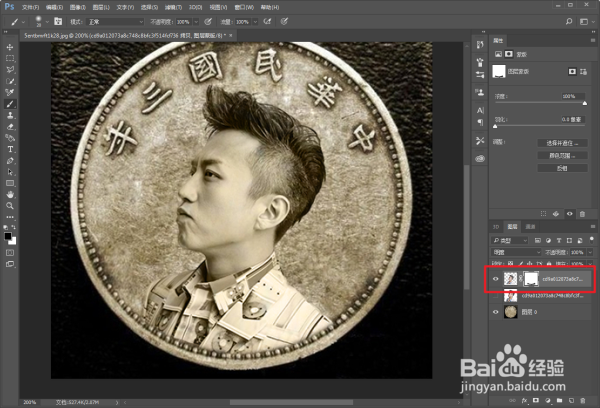Select the Hand tool
The width and height of the screenshot is (600, 408).
10,194
